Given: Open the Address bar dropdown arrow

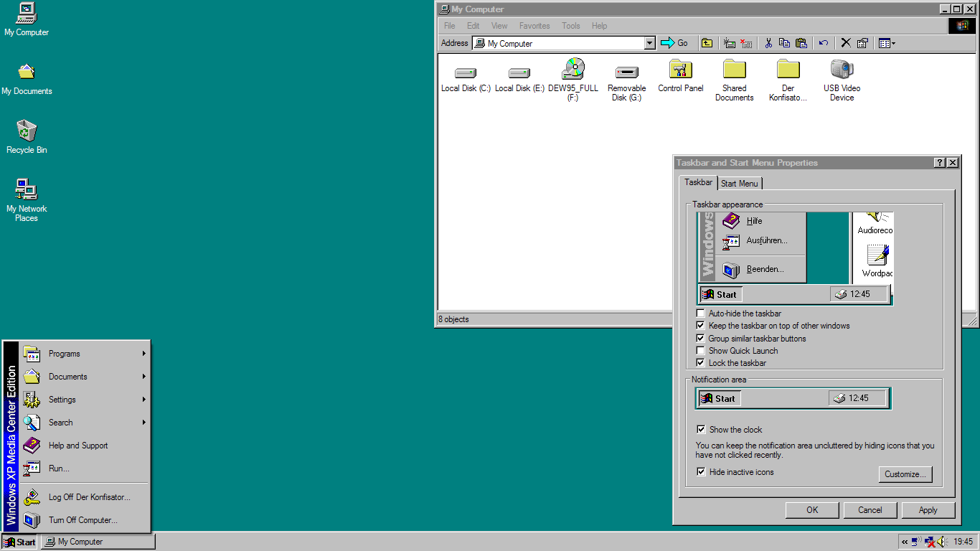Looking at the screenshot, I should pyautogui.click(x=650, y=43).
